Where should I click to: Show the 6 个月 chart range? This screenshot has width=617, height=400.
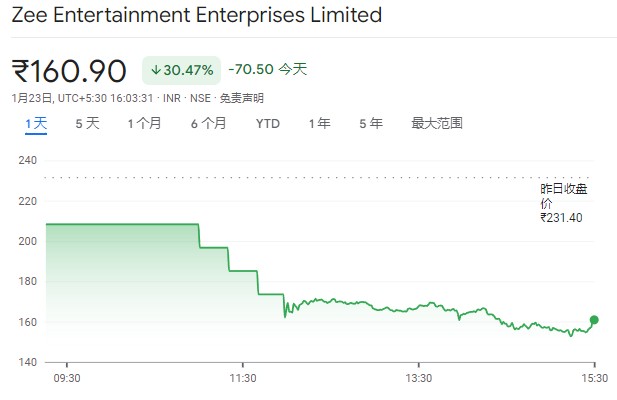209,124
